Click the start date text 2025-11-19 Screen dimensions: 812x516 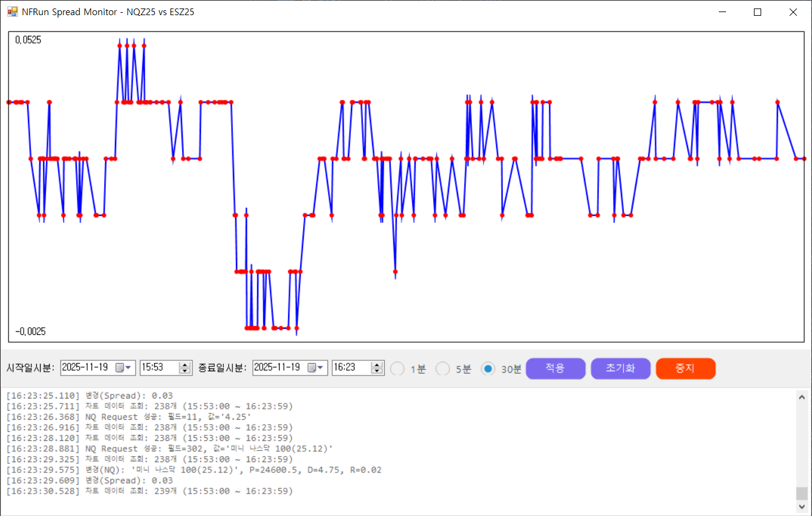pyautogui.click(x=85, y=368)
